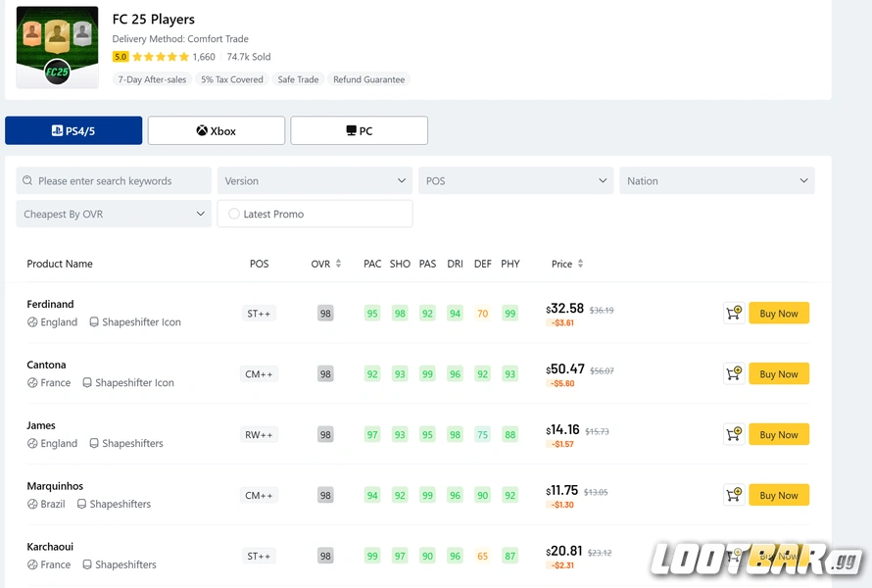
Task: Enable the Latest Promo radio option
Action: pos(234,214)
